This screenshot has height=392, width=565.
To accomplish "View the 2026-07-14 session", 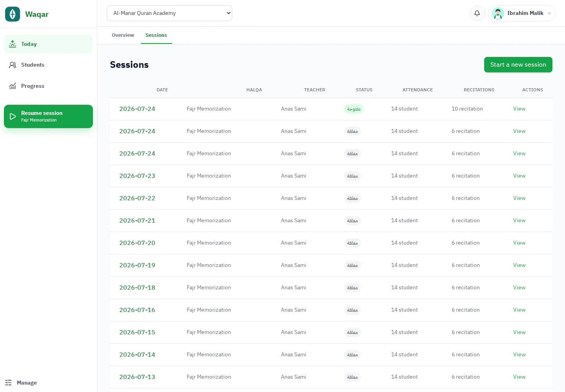I will pyautogui.click(x=519, y=355).
